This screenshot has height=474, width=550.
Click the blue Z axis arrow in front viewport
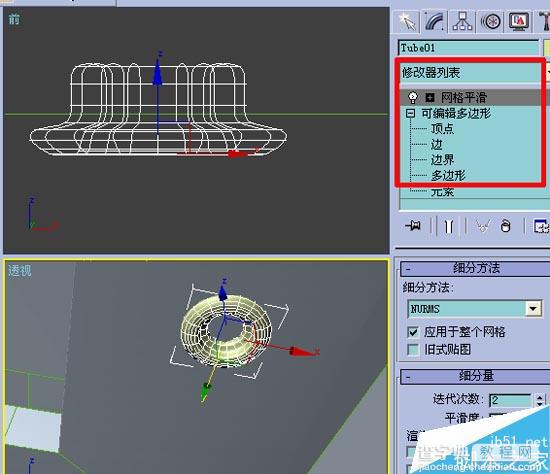[157, 72]
